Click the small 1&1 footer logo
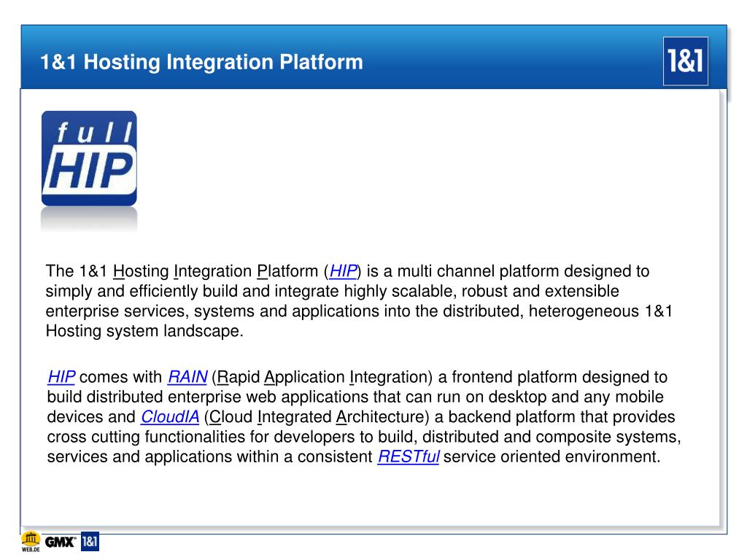 pyautogui.click(x=90, y=542)
